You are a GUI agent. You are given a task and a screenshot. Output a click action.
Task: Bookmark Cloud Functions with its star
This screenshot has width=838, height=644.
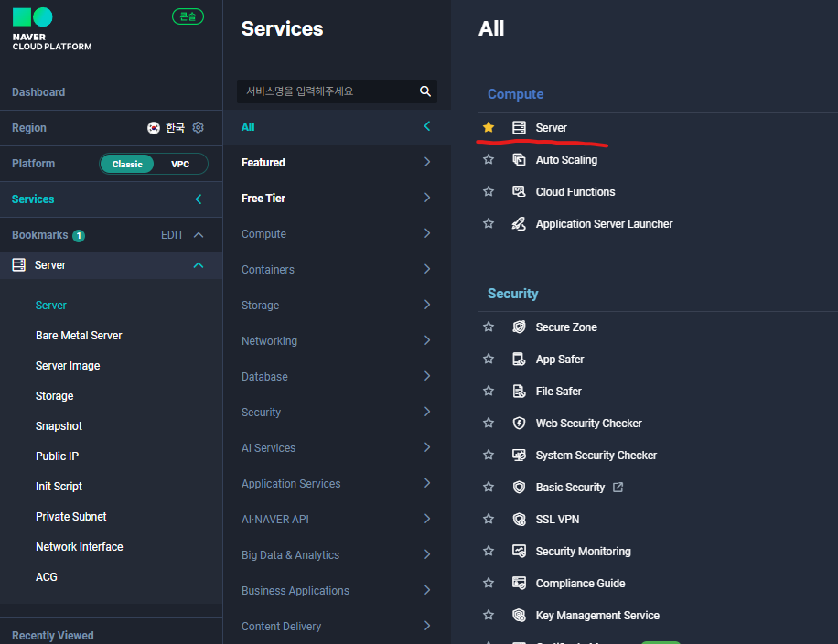click(x=488, y=191)
